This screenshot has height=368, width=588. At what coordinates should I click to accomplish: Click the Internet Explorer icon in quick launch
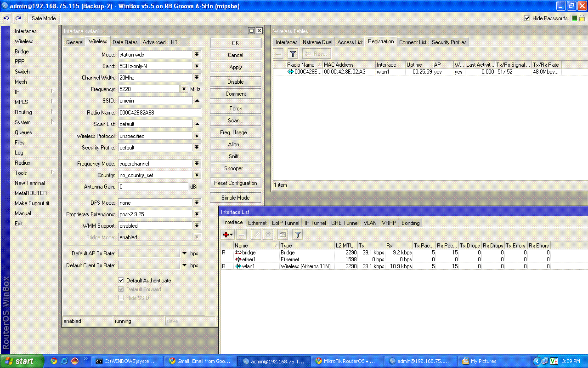[x=64, y=361]
